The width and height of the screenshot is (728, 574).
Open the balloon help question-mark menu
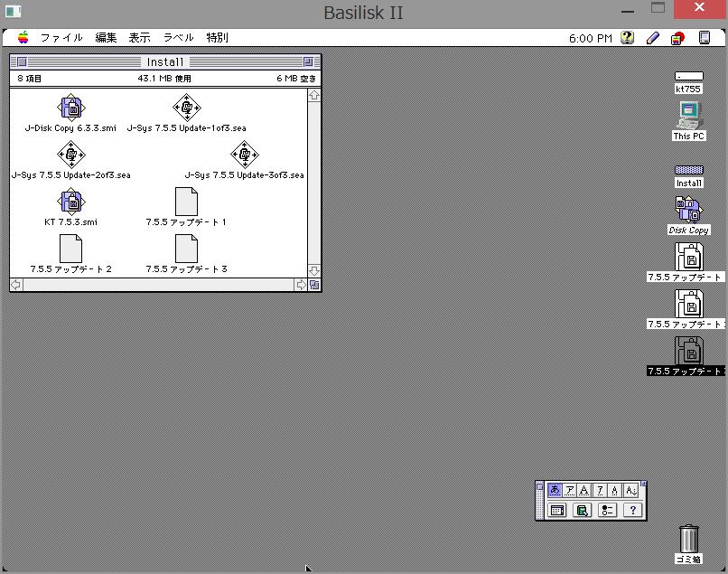[627, 38]
